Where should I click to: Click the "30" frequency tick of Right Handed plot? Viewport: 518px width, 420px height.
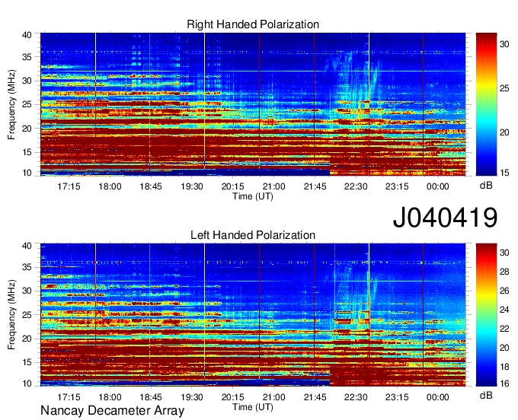(27, 81)
